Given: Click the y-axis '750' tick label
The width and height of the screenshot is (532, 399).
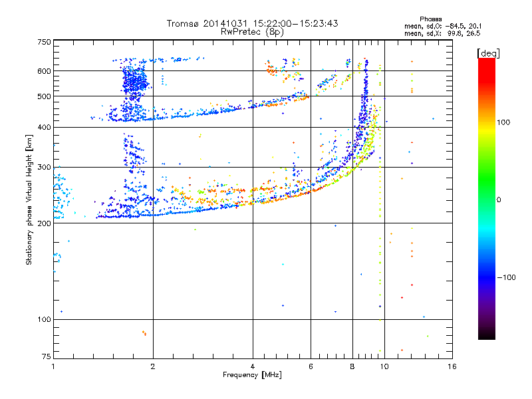Looking at the screenshot, I should (x=44, y=42).
